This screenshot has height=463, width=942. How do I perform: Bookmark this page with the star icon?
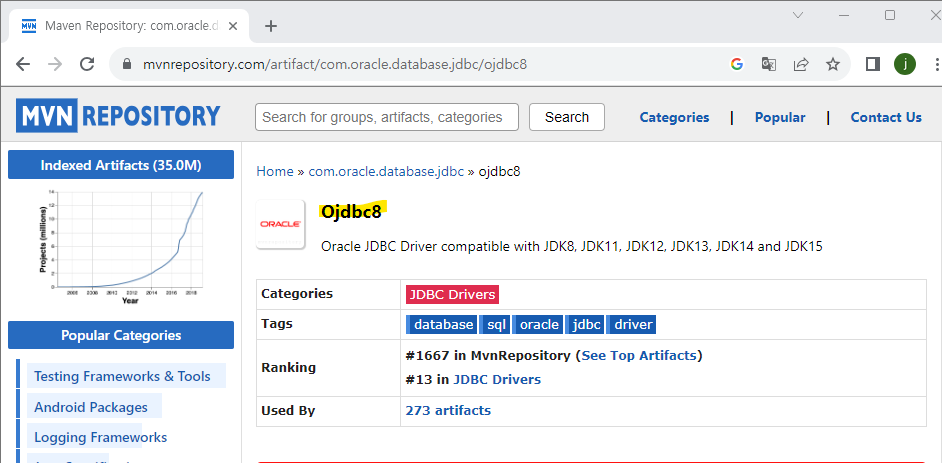pyautogui.click(x=833, y=64)
